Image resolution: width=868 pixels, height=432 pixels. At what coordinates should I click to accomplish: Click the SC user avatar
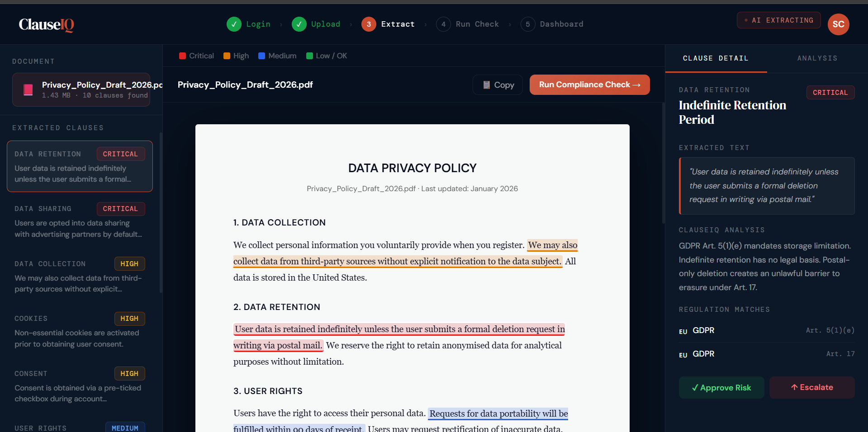pos(838,24)
